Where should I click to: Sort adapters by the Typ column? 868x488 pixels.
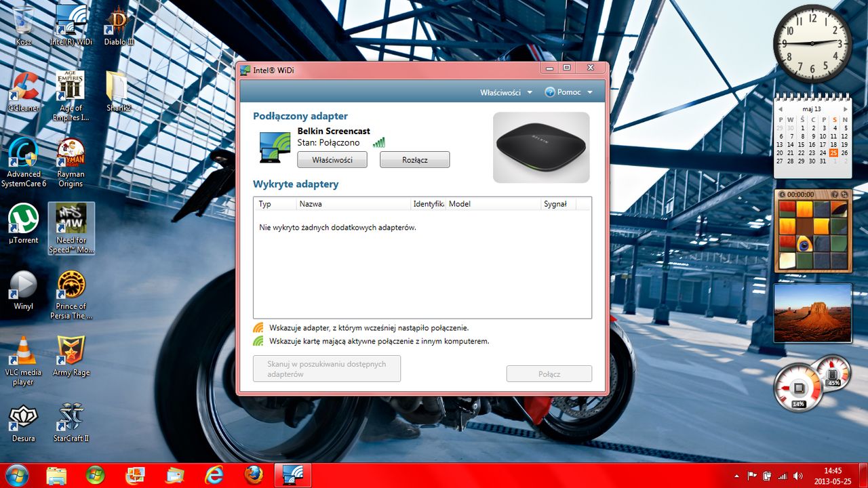[275, 203]
